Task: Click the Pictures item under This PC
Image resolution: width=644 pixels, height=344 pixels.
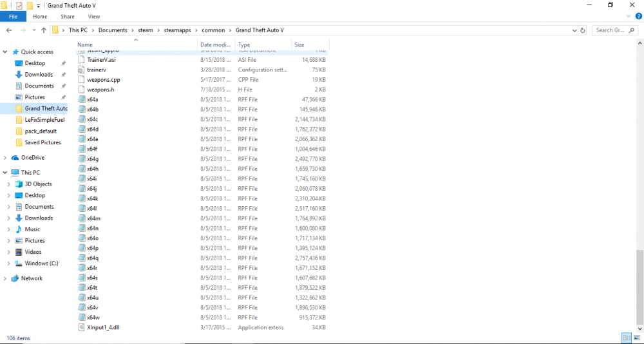Action: (x=35, y=240)
